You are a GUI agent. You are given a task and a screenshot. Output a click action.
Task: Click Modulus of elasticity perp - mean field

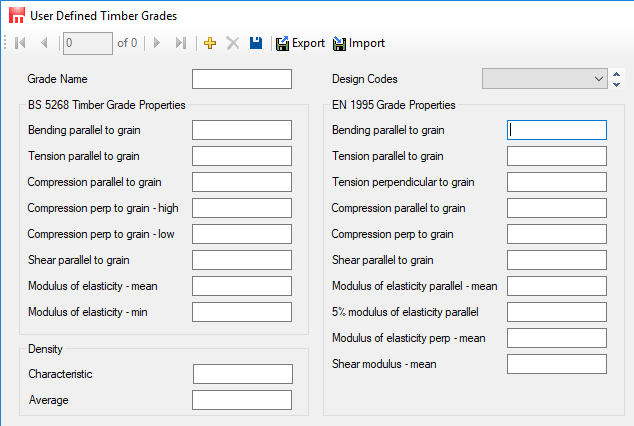[x=557, y=338]
